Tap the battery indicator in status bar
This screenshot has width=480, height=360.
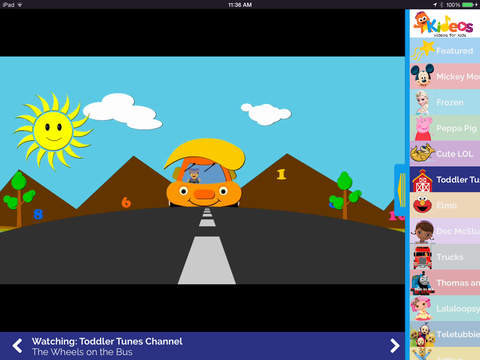[x=468, y=5]
